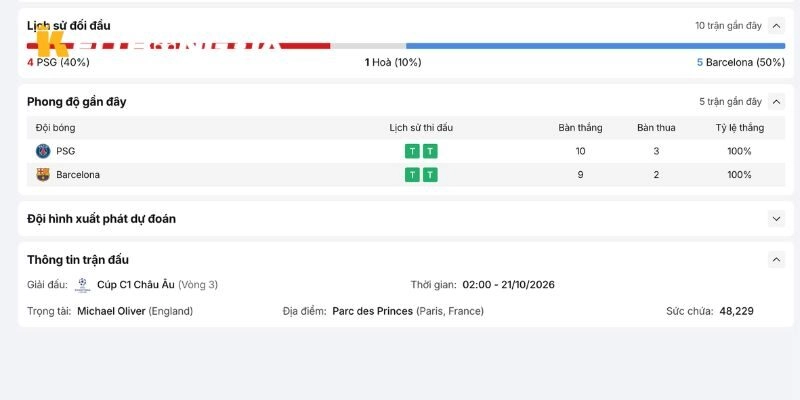Click the PSG club crest icon
This screenshot has height=400, width=800.
(43, 151)
